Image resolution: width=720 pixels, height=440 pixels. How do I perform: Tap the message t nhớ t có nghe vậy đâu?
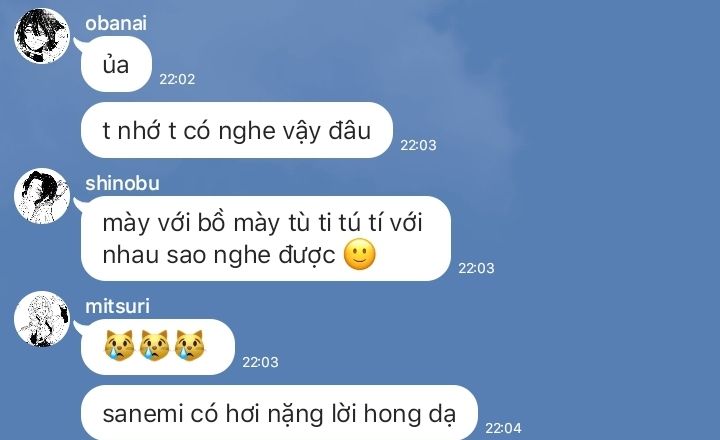[236, 130]
